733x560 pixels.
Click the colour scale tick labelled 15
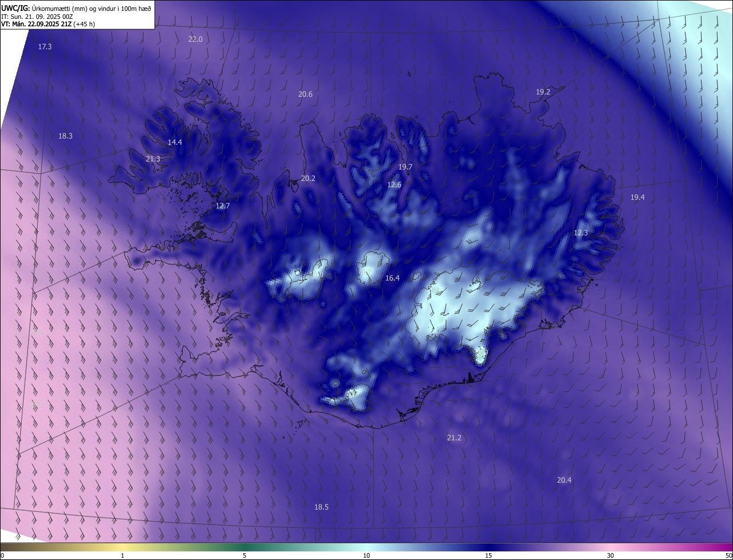click(488, 555)
